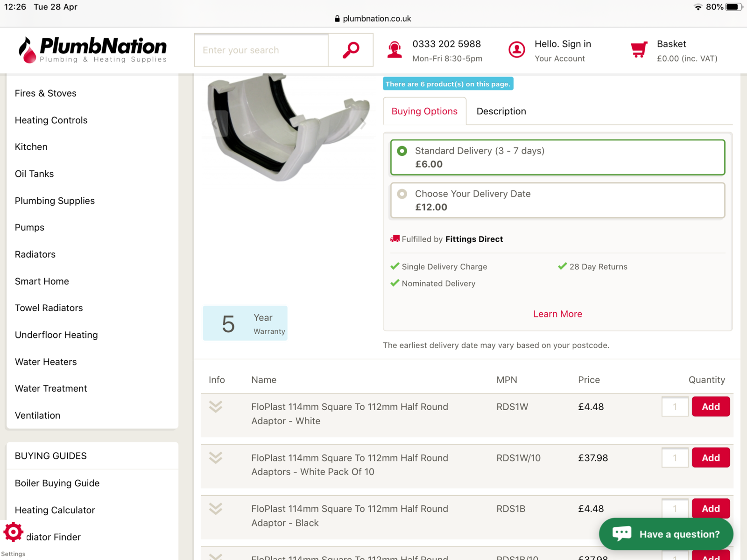
Task: Select Choose Your Delivery Date option
Action: 402,194
